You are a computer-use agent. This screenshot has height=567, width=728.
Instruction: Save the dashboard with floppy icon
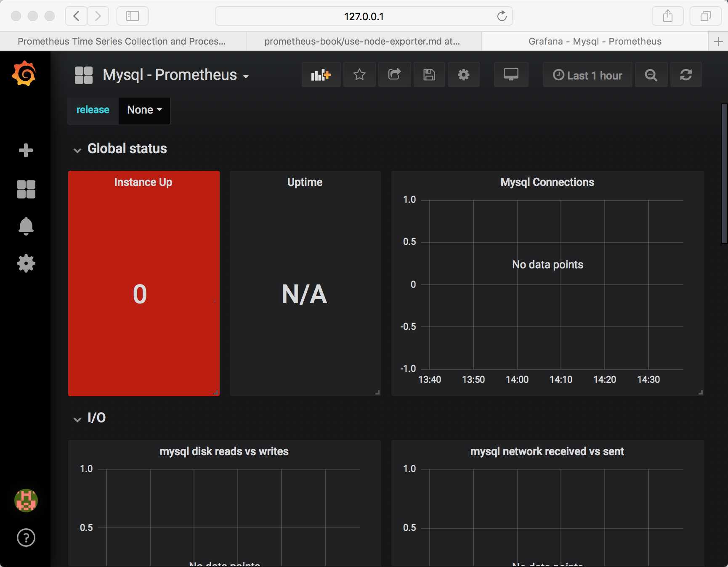point(429,75)
